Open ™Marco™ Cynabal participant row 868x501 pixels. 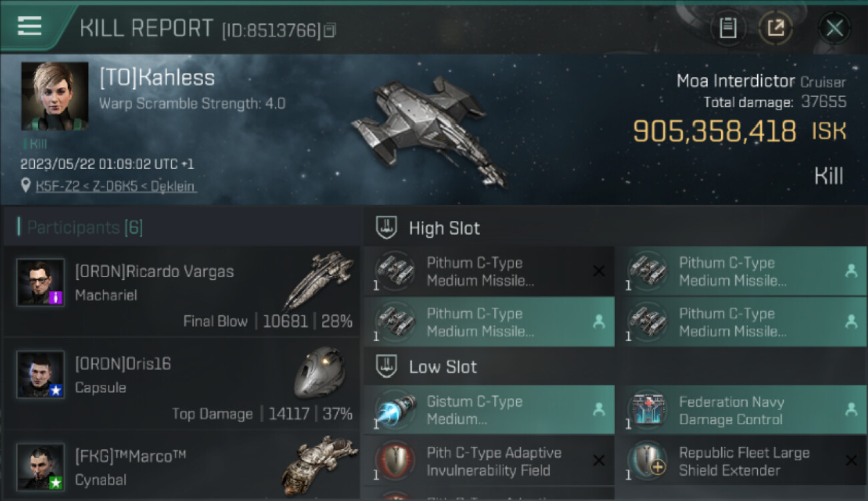coord(181,466)
